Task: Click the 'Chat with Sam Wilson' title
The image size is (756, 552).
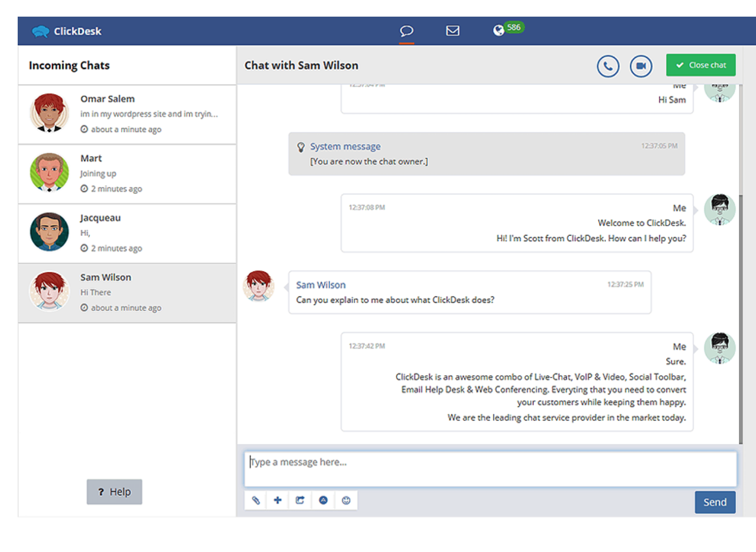Action: (x=302, y=65)
